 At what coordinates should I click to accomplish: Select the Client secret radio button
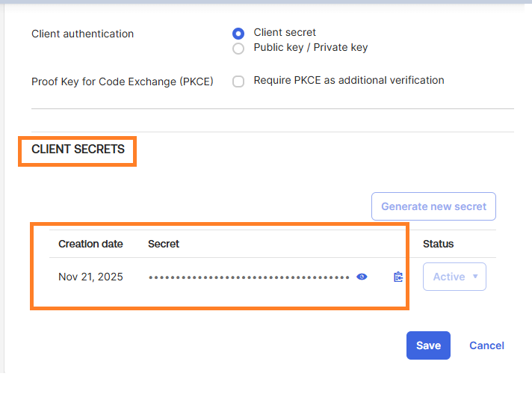coord(238,34)
